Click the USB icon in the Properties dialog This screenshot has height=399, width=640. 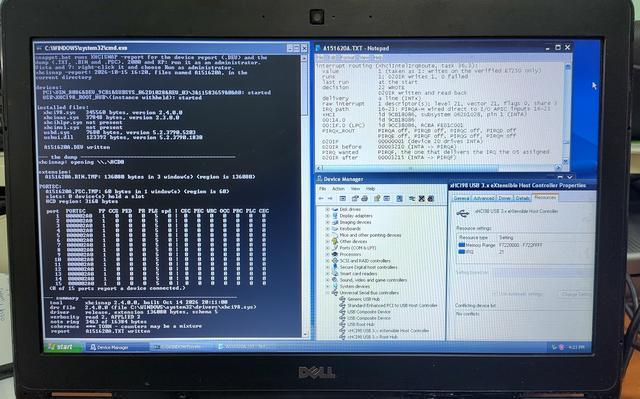pyautogui.click(x=463, y=213)
